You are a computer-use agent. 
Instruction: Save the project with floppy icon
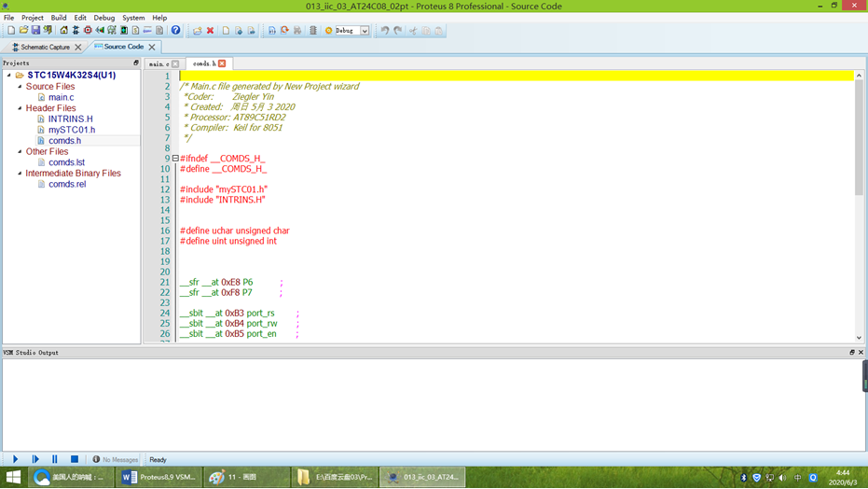click(35, 31)
